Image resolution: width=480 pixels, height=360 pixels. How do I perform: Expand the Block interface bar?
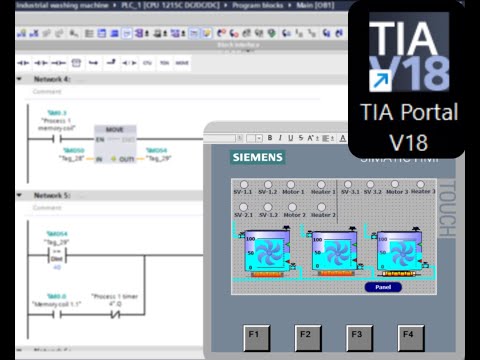coord(239,45)
